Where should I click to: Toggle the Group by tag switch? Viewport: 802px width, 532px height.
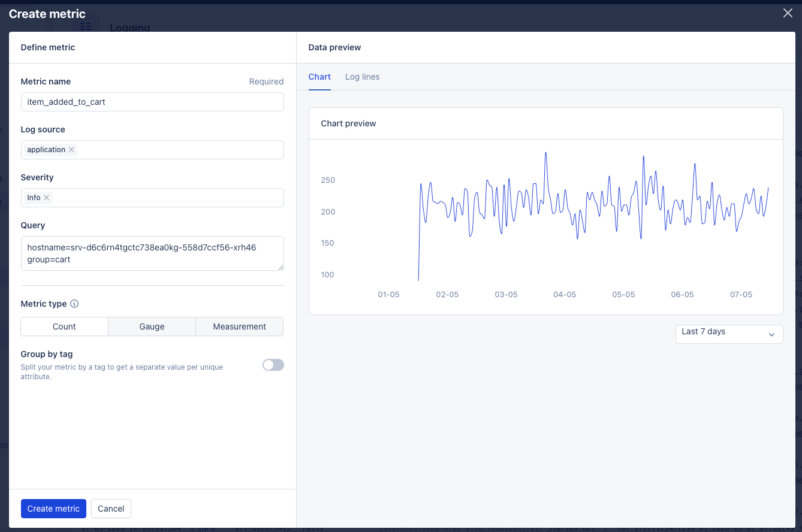click(x=273, y=365)
